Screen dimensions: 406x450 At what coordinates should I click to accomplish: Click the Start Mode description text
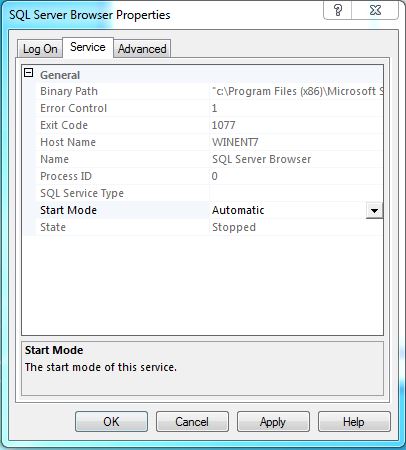click(101, 367)
